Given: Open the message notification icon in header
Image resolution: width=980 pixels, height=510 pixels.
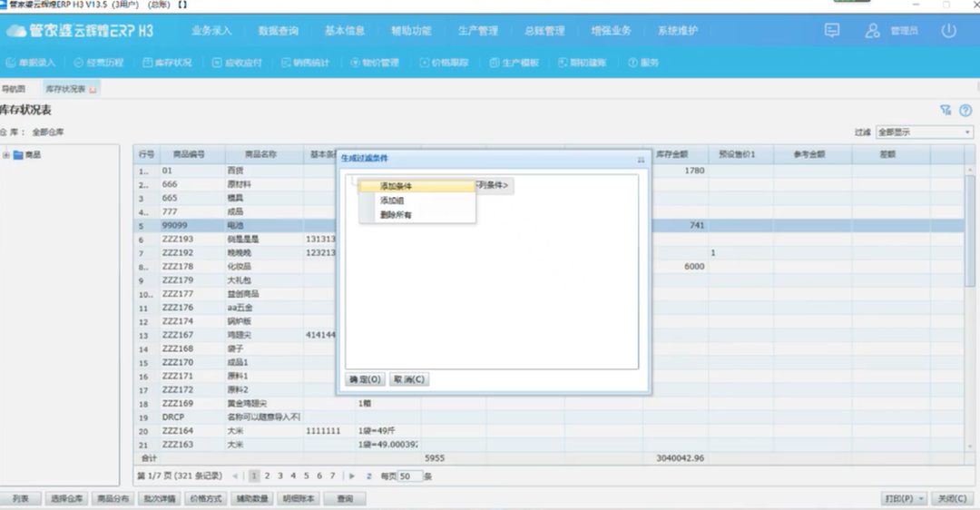Looking at the screenshot, I should [832, 30].
